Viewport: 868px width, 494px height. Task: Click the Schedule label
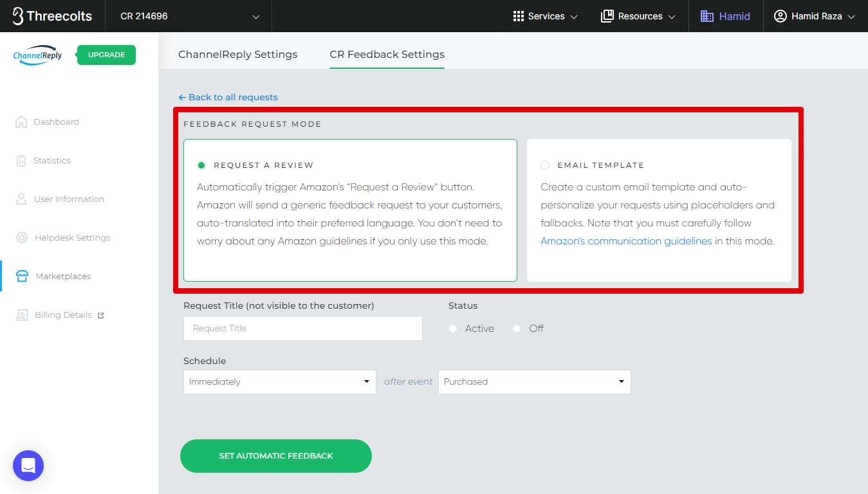pyautogui.click(x=205, y=361)
